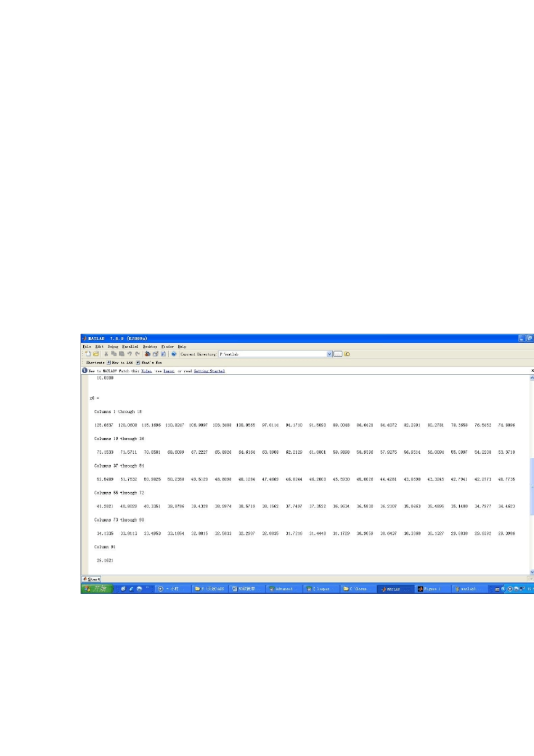
Task: Open the Edit menu
Action: point(99,346)
